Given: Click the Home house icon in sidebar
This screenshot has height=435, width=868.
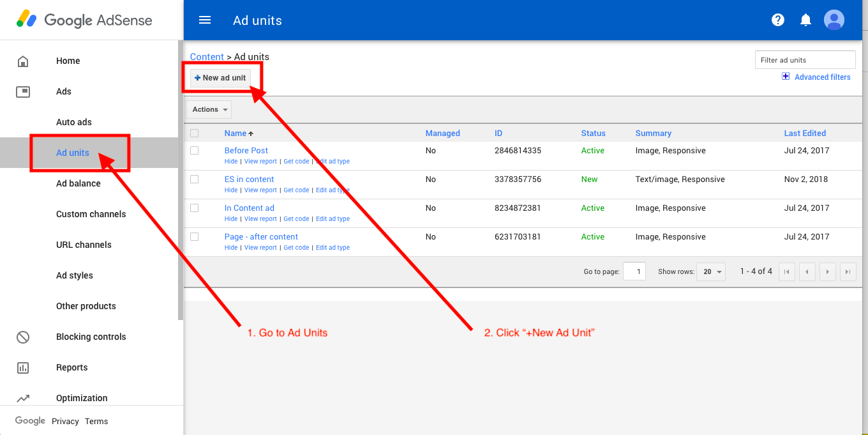Looking at the screenshot, I should (23, 61).
